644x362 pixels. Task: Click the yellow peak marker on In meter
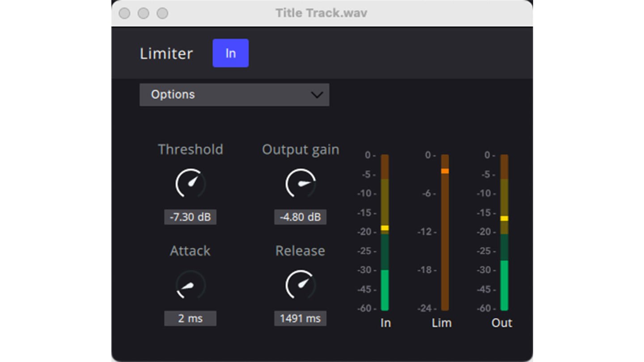[385, 228]
